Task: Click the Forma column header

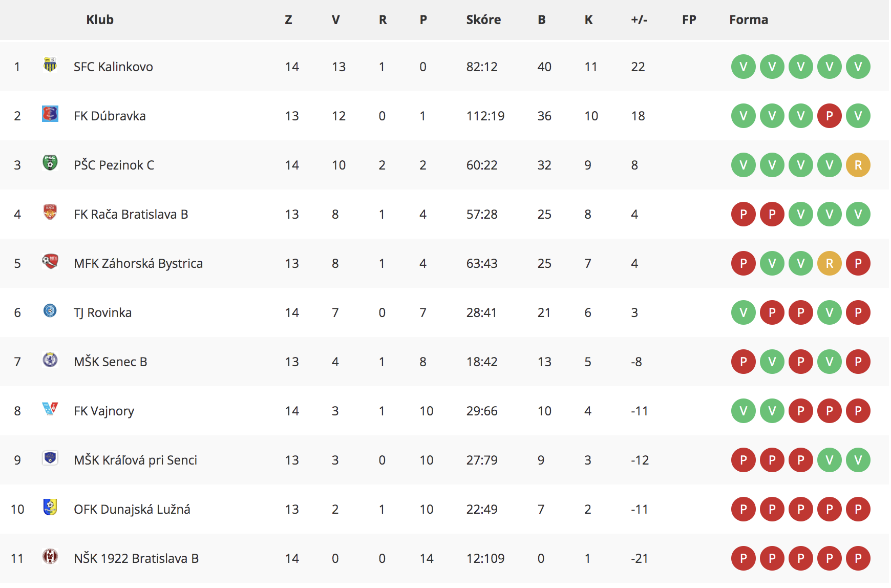Action: click(749, 20)
